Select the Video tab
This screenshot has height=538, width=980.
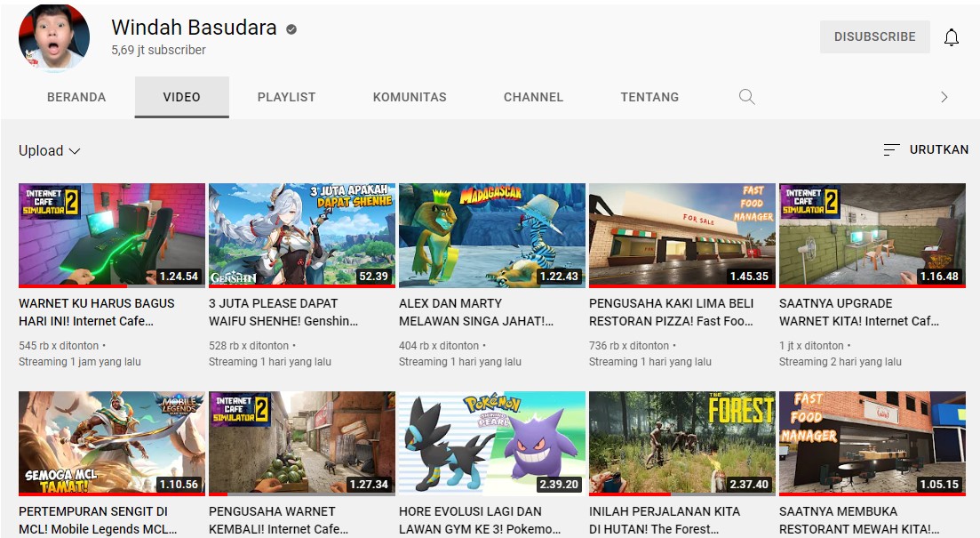coord(182,97)
